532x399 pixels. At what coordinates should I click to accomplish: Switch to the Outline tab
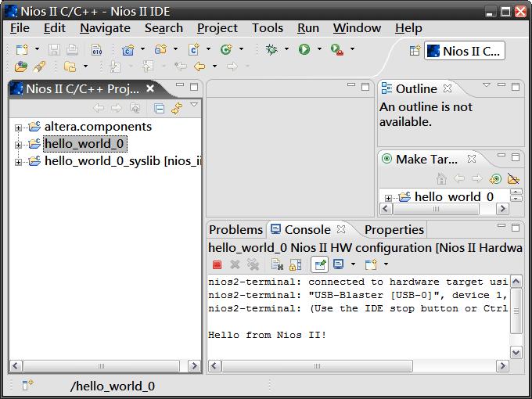click(x=416, y=89)
